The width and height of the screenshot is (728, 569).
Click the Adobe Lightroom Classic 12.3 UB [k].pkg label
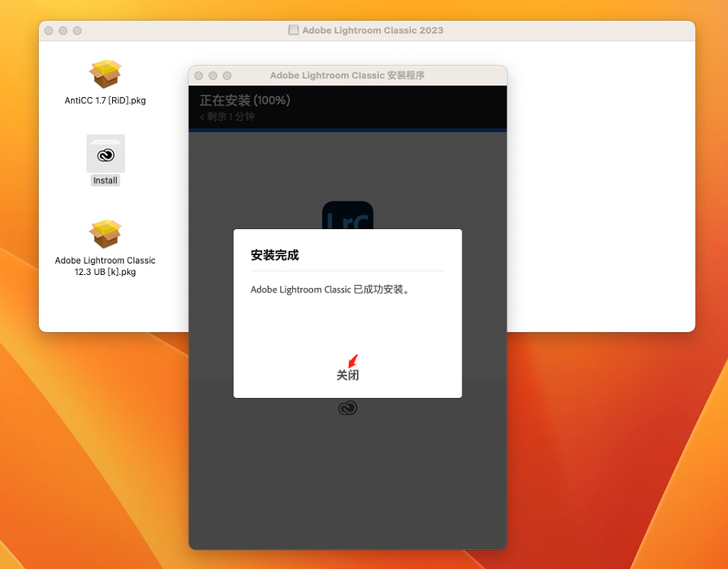[x=105, y=266]
